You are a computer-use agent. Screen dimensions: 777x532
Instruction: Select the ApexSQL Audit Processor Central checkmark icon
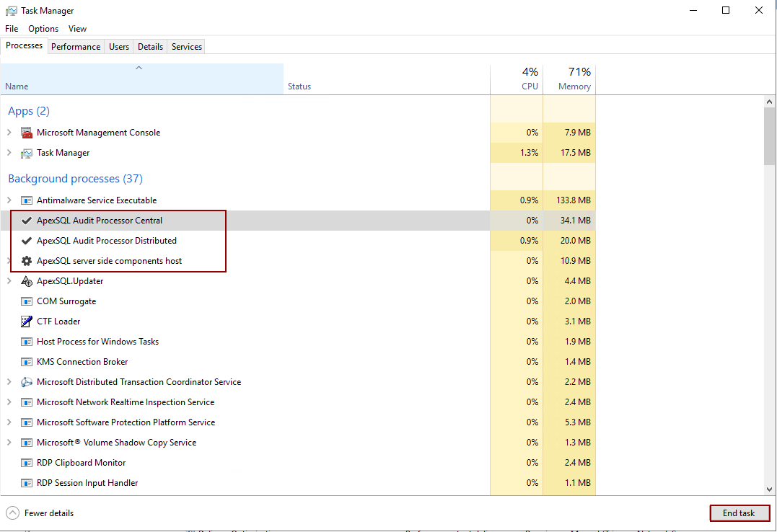(26, 221)
